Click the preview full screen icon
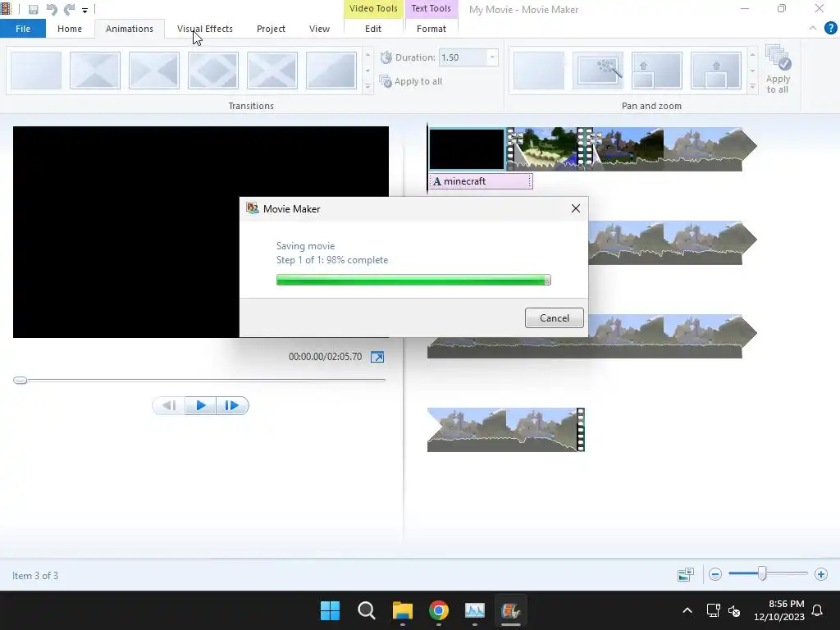 pos(377,357)
